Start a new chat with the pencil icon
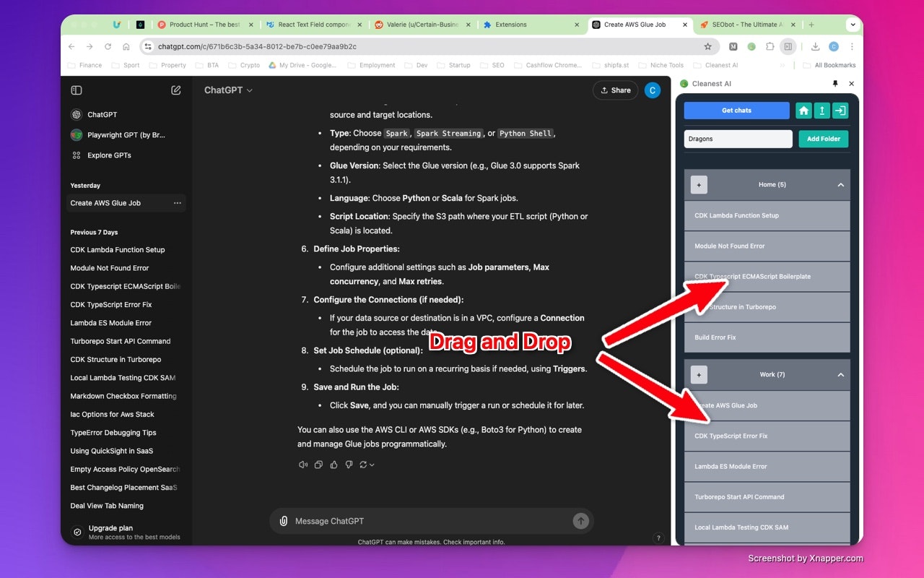 coord(176,90)
